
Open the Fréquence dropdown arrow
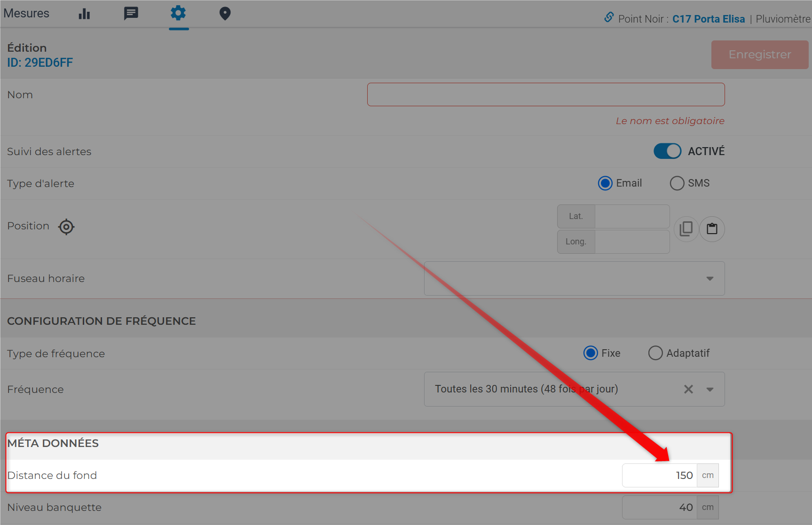pyautogui.click(x=710, y=389)
